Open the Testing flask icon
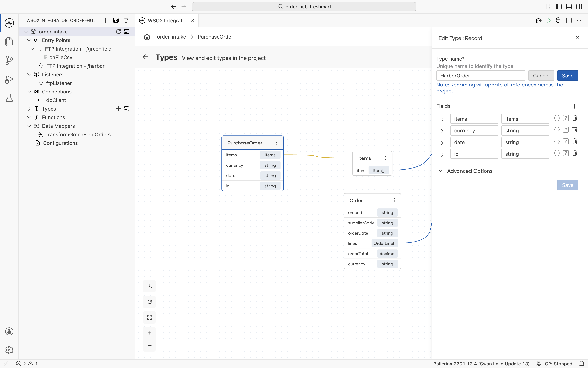 (9, 98)
